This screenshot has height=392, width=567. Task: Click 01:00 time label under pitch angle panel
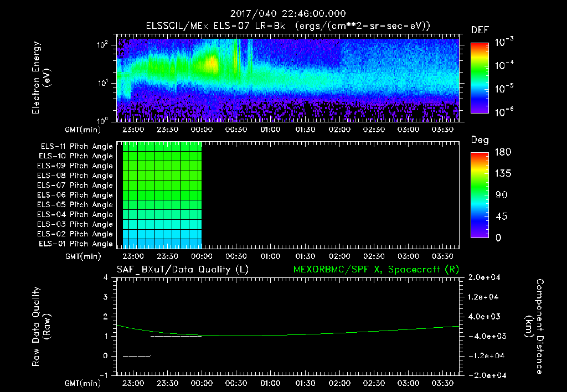click(270, 256)
